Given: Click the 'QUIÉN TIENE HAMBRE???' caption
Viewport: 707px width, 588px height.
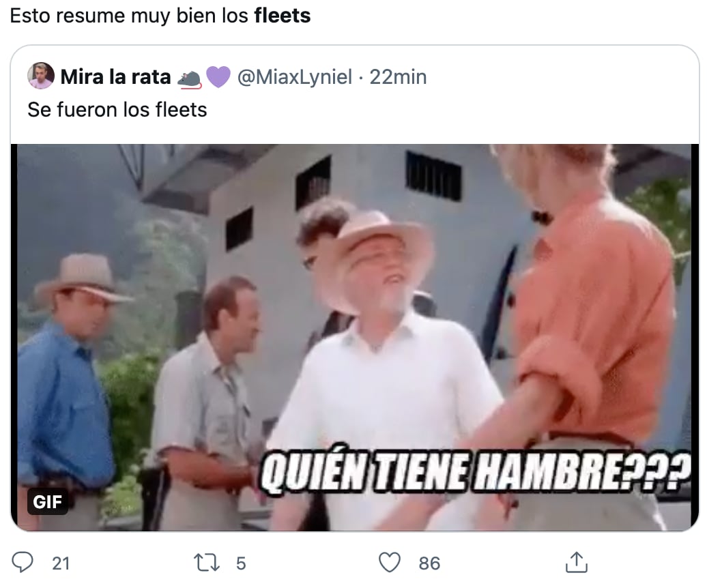Looking at the screenshot, I should click(476, 473).
